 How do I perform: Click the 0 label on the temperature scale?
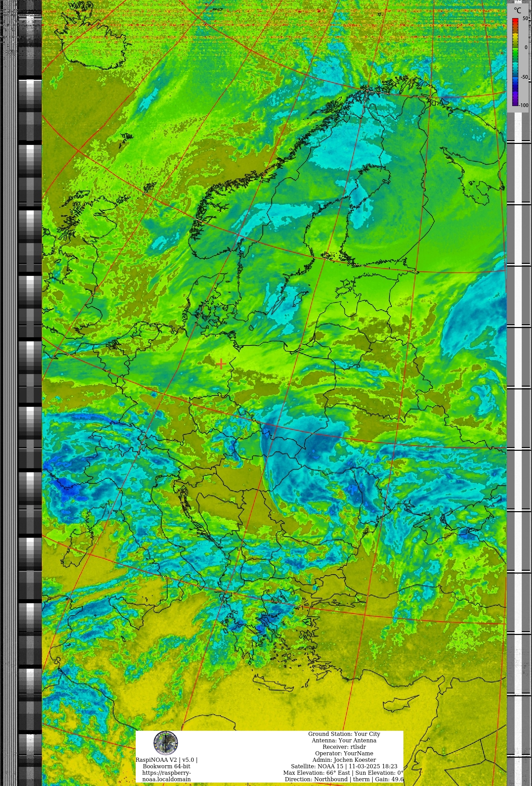point(526,47)
